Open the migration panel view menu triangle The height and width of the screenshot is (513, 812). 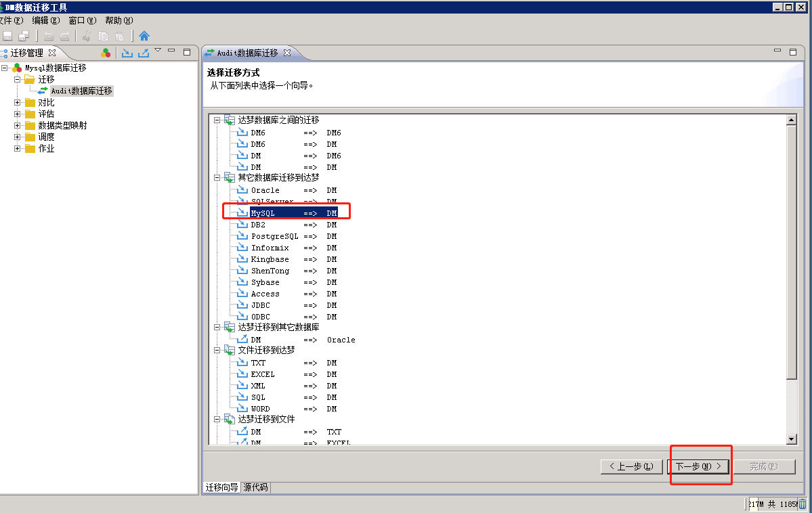pos(158,50)
